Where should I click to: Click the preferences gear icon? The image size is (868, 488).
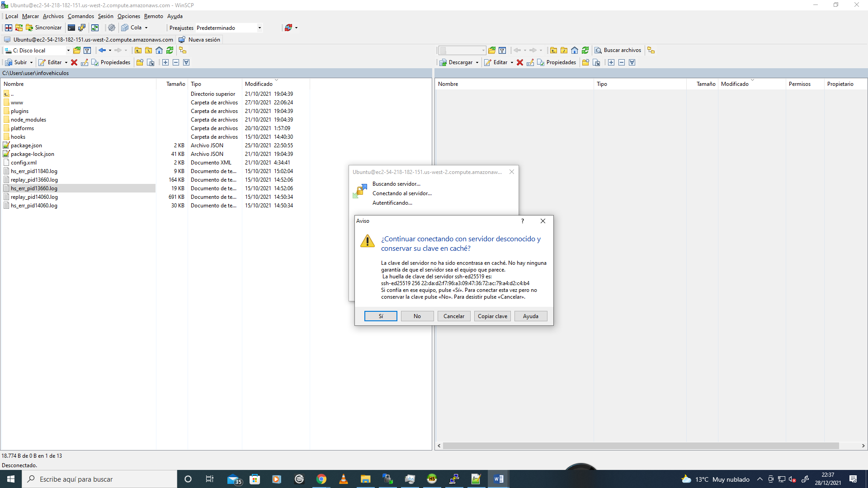coord(112,28)
